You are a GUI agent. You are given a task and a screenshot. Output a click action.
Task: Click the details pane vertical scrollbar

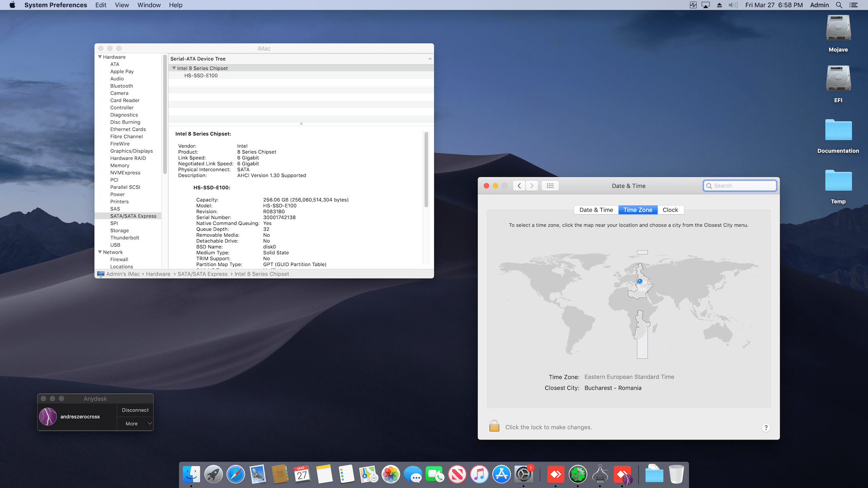coord(426,169)
